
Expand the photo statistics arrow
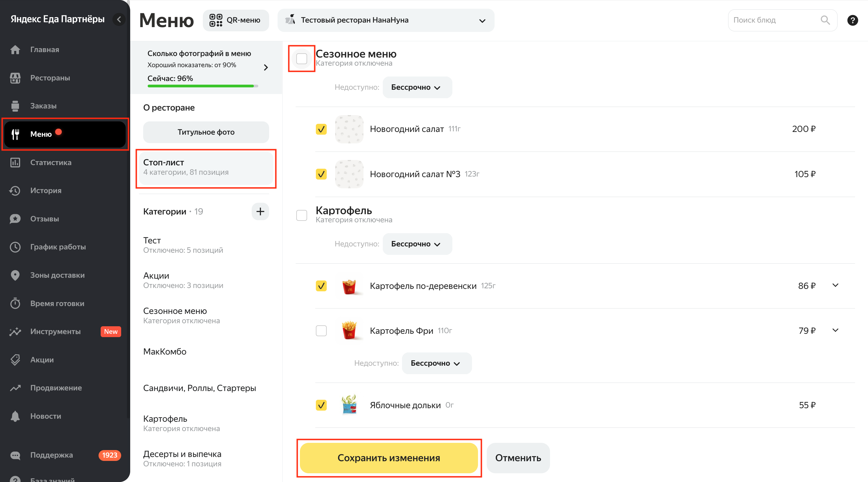pyautogui.click(x=266, y=67)
